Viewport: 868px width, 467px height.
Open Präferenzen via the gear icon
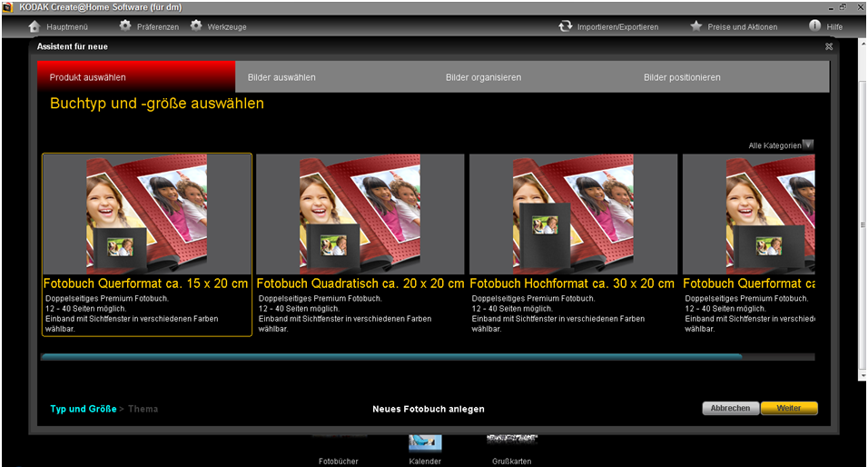click(x=125, y=26)
